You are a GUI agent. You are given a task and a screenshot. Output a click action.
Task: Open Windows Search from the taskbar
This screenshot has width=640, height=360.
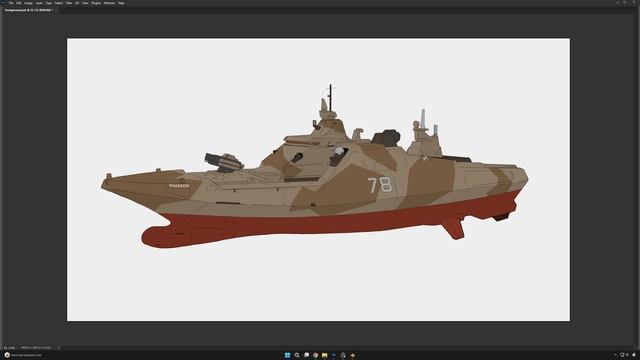(297, 355)
